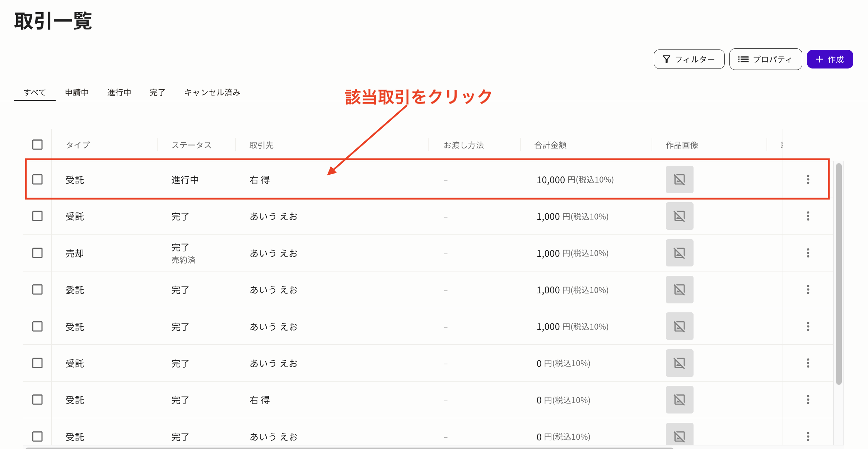Open three-dot menu for 進行中 row
The width and height of the screenshot is (868, 449).
tap(808, 179)
